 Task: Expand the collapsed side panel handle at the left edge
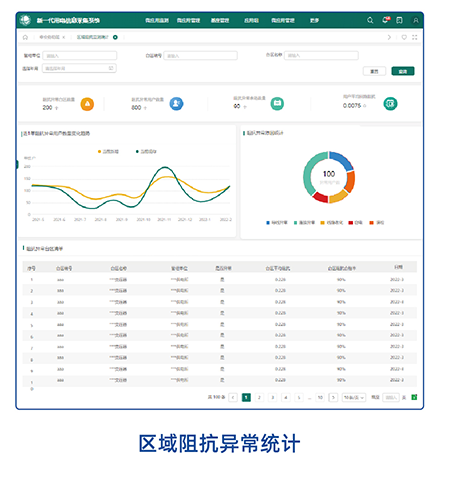[17, 164]
